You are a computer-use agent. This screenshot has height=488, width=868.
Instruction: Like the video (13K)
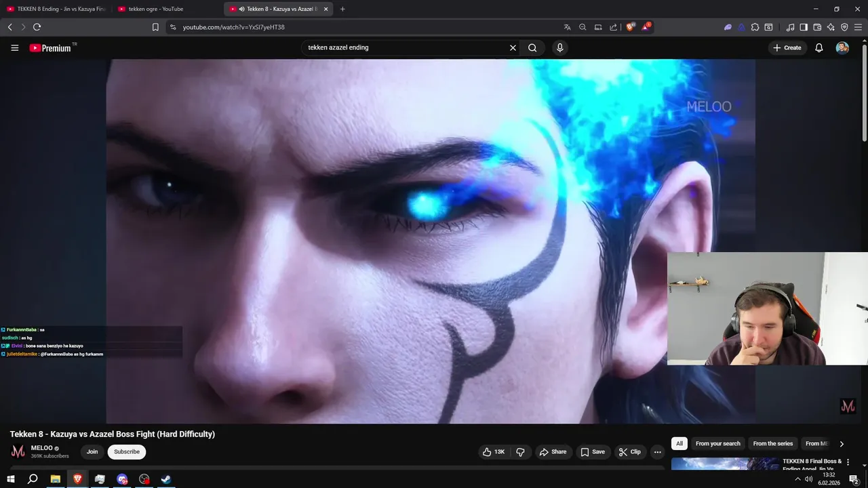493,452
